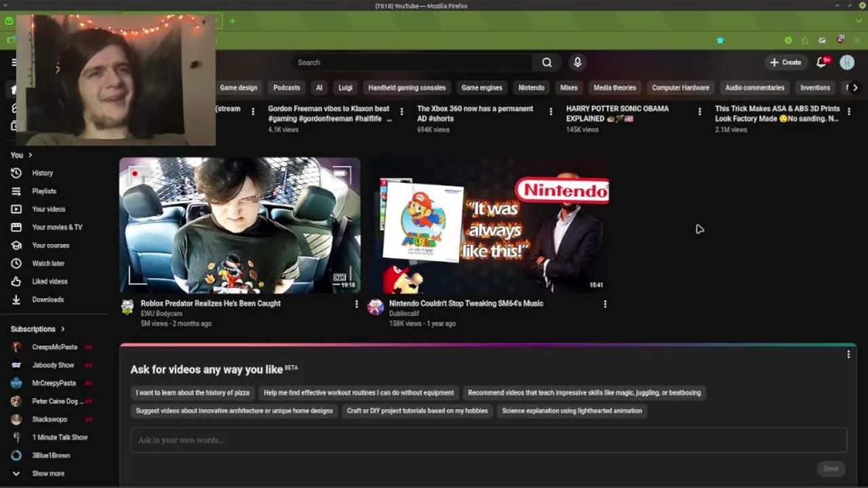Select the Audio commentaries chip
Viewport: 868px width, 488px height.
(755, 87)
